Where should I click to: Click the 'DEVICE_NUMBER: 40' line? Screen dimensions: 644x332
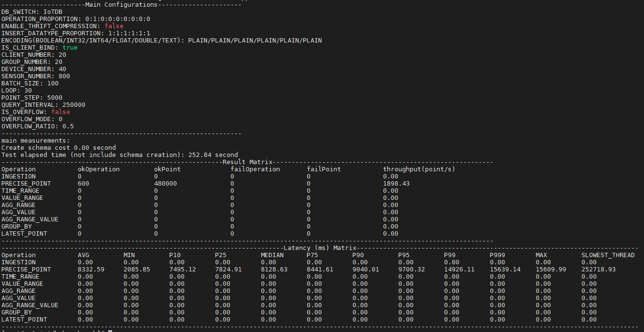34,69
